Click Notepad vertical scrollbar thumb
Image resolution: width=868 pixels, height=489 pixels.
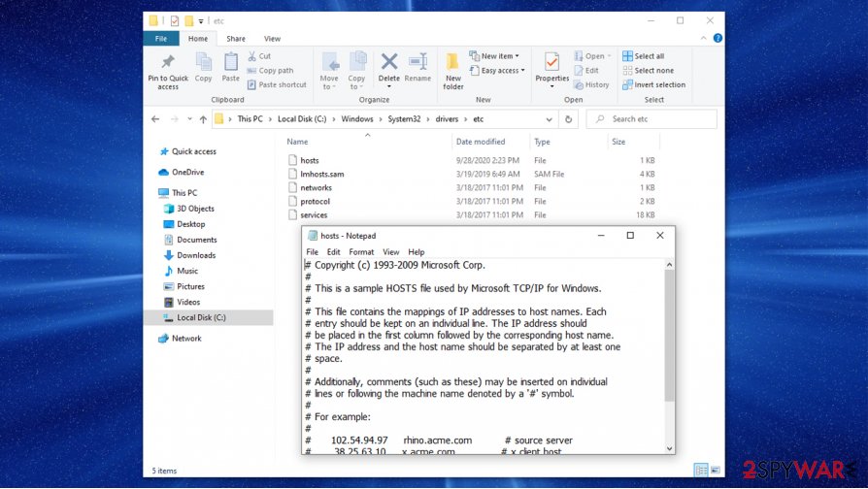click(x=669, y=336)
